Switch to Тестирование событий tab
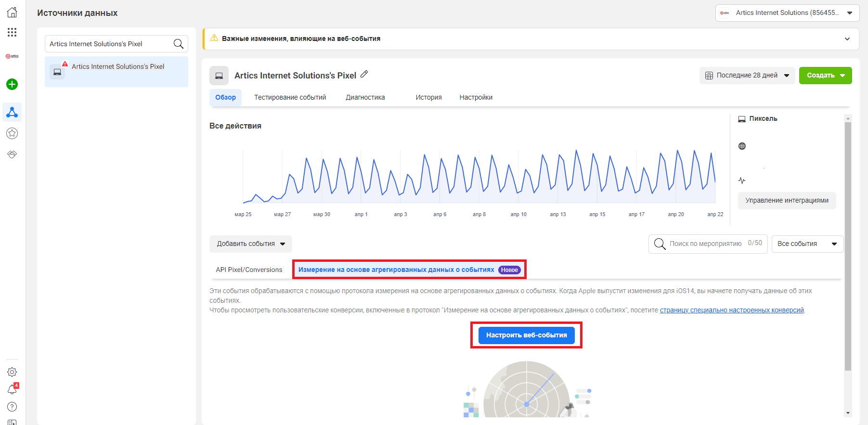The width and height of the screenshot is (868, 425). tap(290, 97)
